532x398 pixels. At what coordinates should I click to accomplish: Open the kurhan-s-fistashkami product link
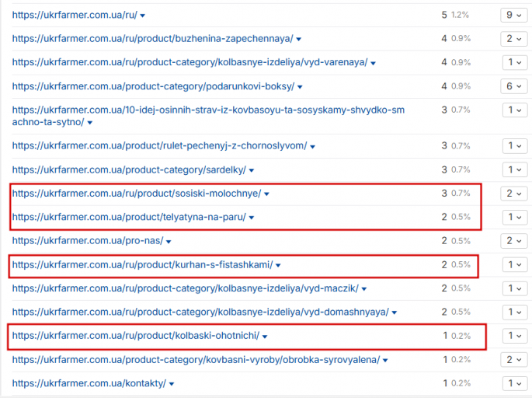point(142,264)
